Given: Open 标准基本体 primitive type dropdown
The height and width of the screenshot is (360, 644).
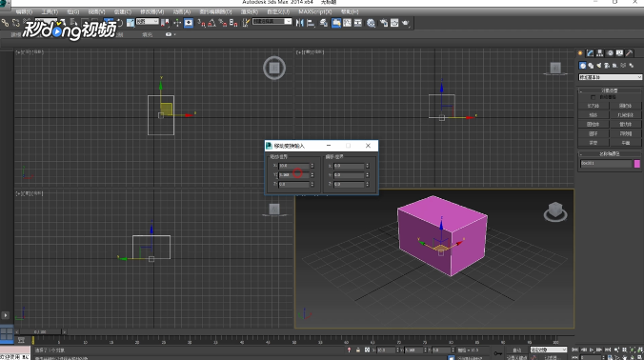Looking at the screenshot, I should [x=610, y=77].
